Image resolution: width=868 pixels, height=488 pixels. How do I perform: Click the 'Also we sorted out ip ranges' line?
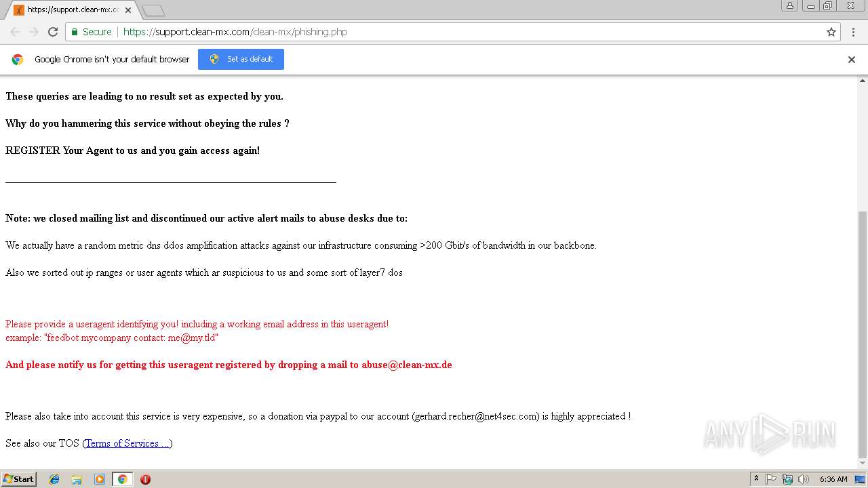tap(204, 272)
